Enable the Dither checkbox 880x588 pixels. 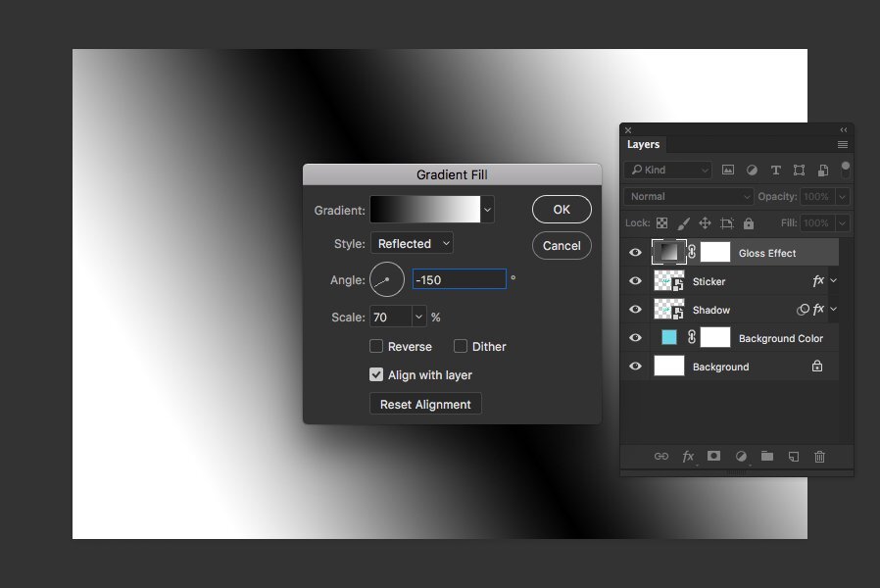[461, 346]
